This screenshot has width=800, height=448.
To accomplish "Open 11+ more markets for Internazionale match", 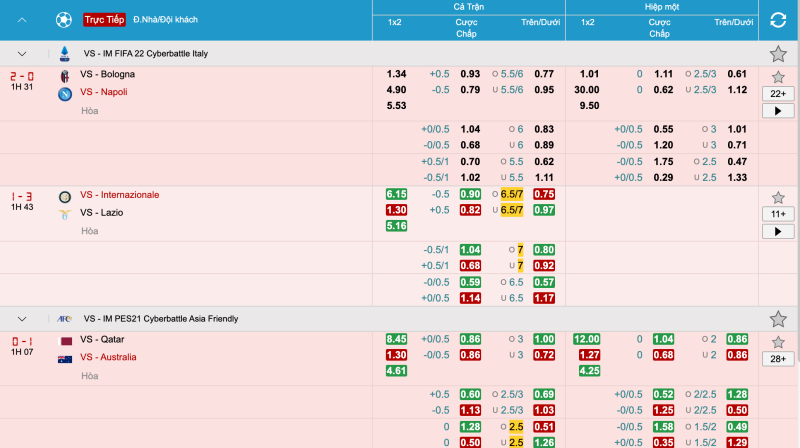I will tap(778, 214).
